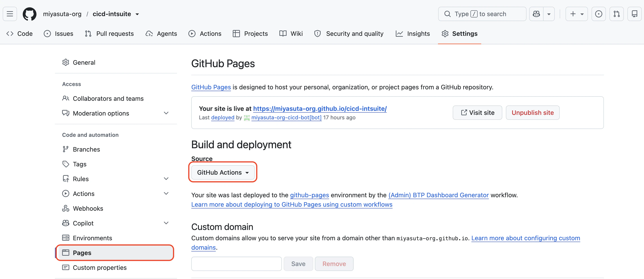Open the last deployed link
The image size is (644, 279).
tap(223, 118)
